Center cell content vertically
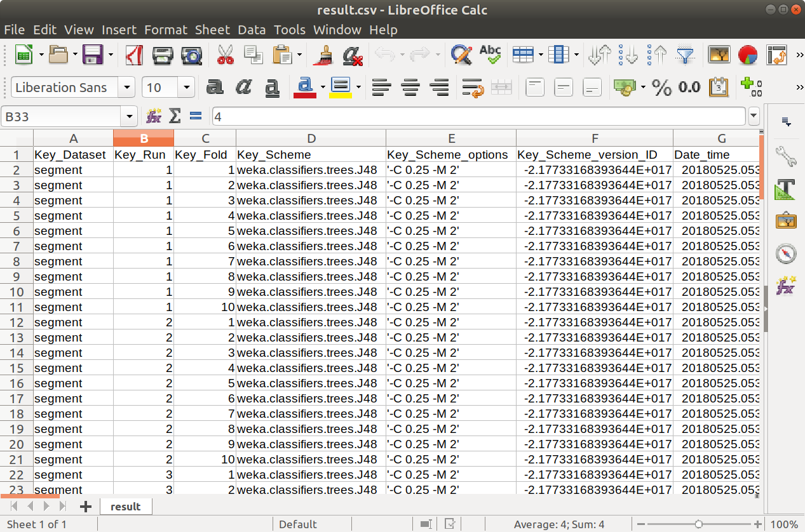805x532 pixels. click(564, 88)
